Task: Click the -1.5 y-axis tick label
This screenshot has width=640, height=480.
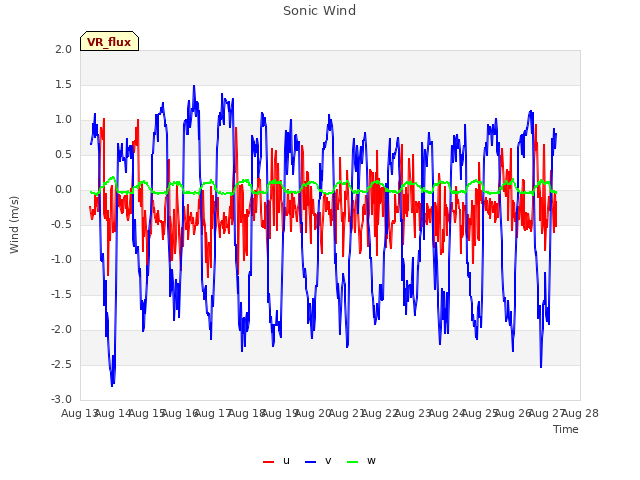Action: [x=62, y=295]
